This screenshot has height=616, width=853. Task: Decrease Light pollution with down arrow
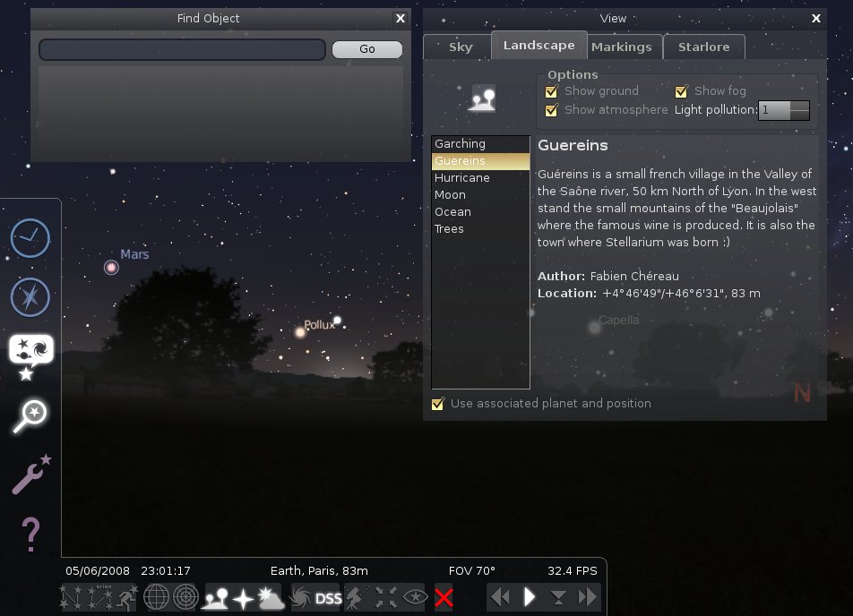799,115
